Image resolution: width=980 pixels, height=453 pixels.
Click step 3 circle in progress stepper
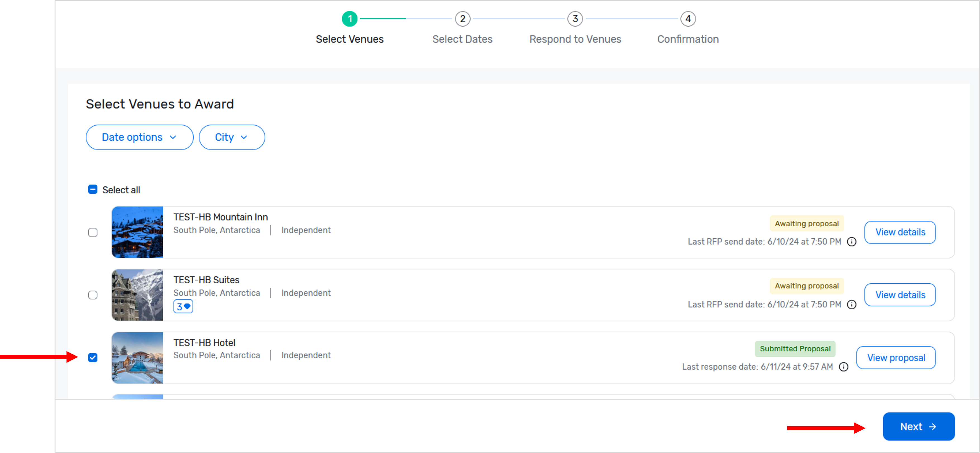point(575,19)
